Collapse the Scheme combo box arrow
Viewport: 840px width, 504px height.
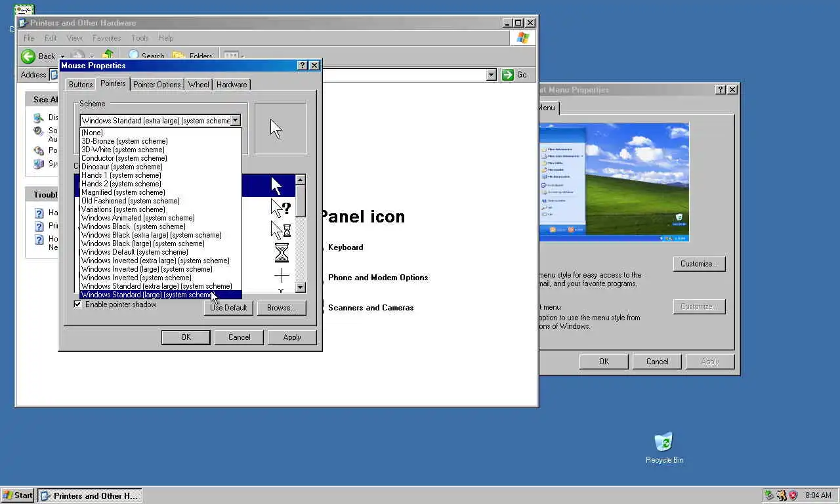click(235, 121)
